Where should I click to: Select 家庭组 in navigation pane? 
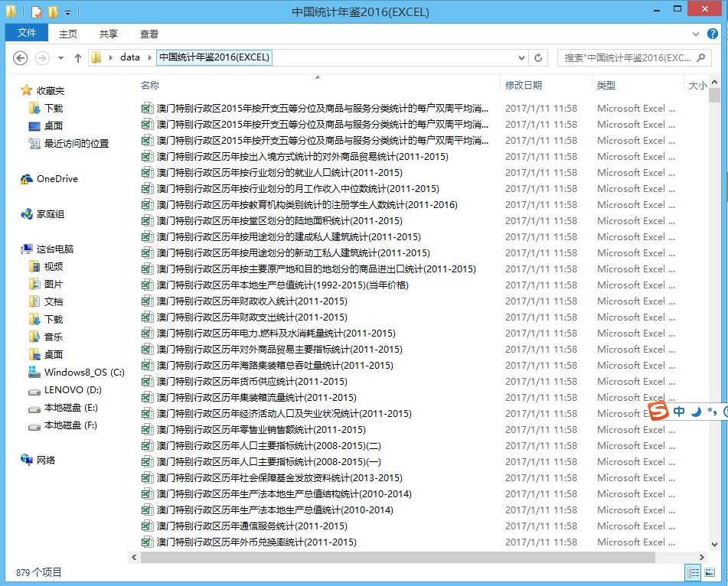(51, 214)
